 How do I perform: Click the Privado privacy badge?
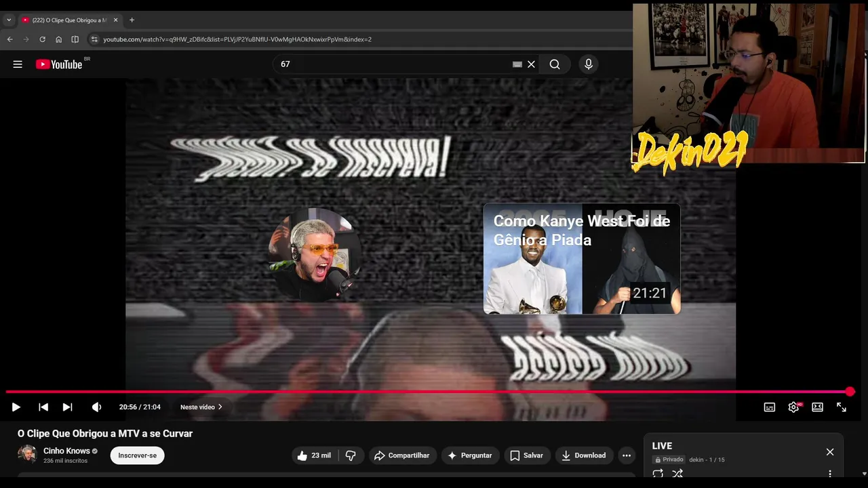(x=669, y=460)
